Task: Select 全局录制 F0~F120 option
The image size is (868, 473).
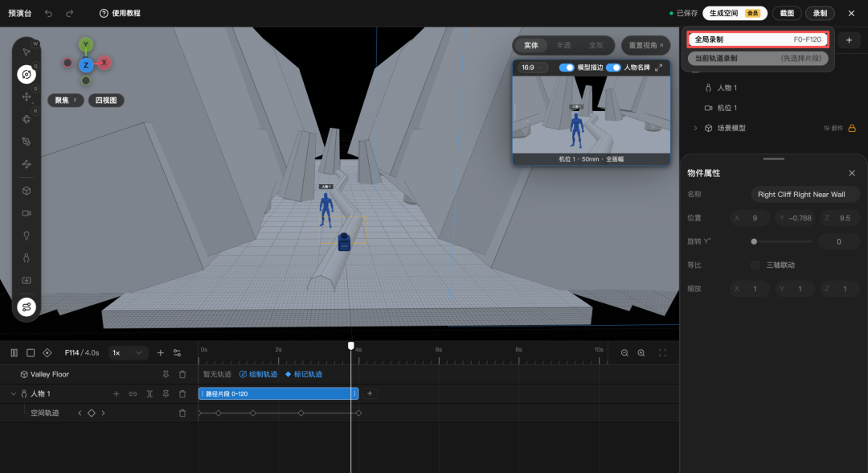Action: 758,39
